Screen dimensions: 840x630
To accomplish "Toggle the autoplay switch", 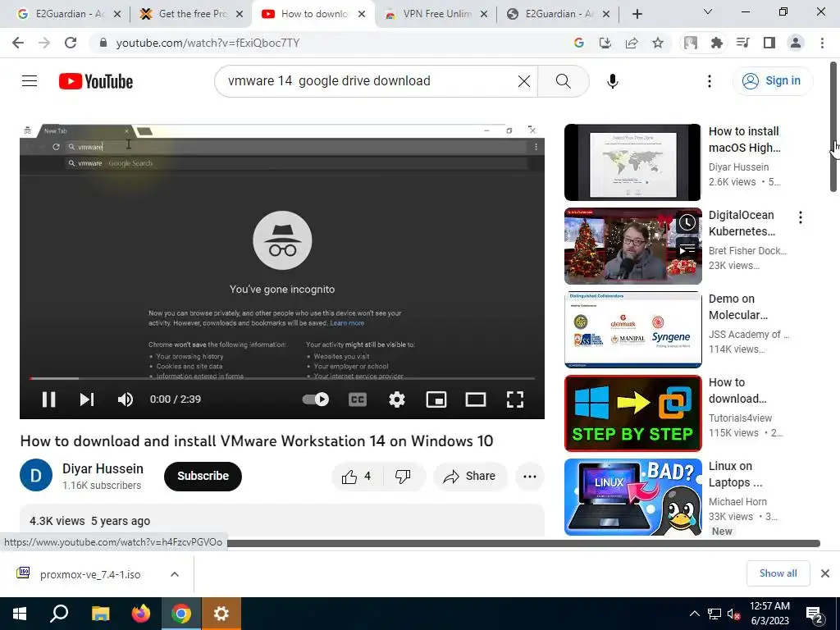I will click(316, 399).
